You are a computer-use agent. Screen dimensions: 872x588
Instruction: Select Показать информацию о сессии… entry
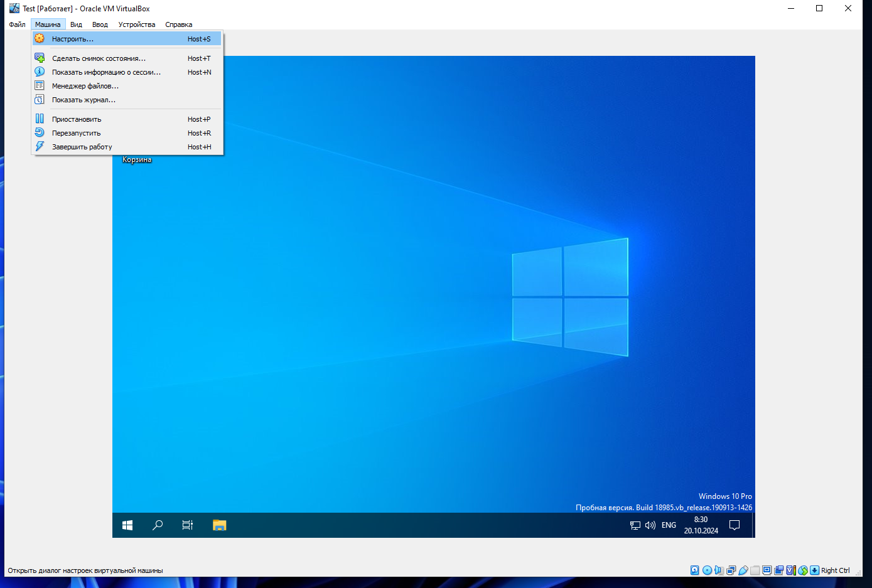click(127, 72)
